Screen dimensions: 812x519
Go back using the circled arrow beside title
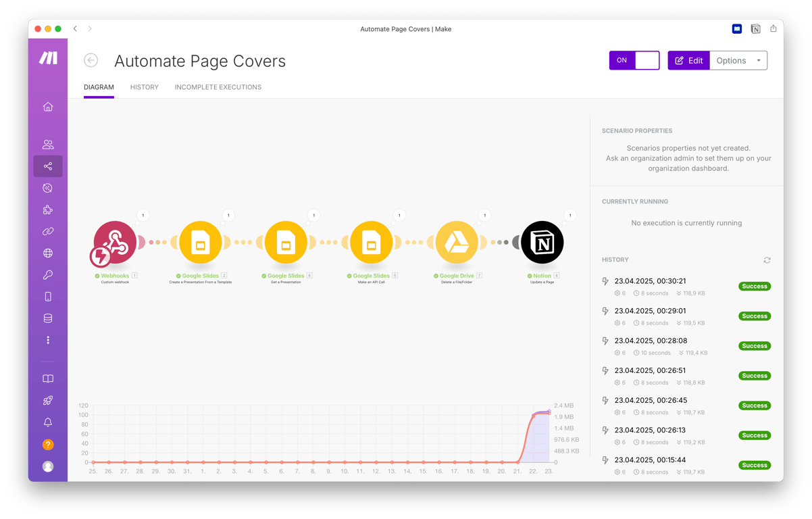(x=91, y=61)
